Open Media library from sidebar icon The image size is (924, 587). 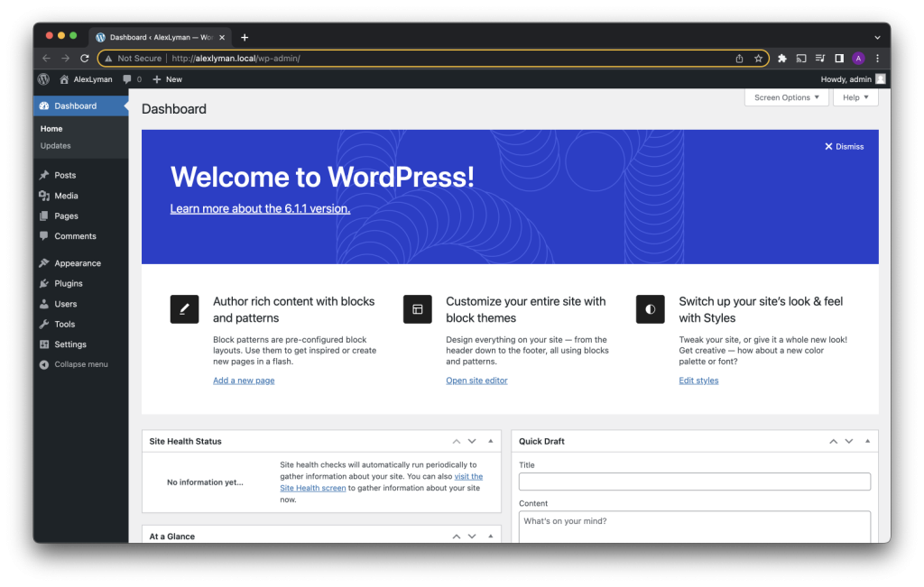44,196
